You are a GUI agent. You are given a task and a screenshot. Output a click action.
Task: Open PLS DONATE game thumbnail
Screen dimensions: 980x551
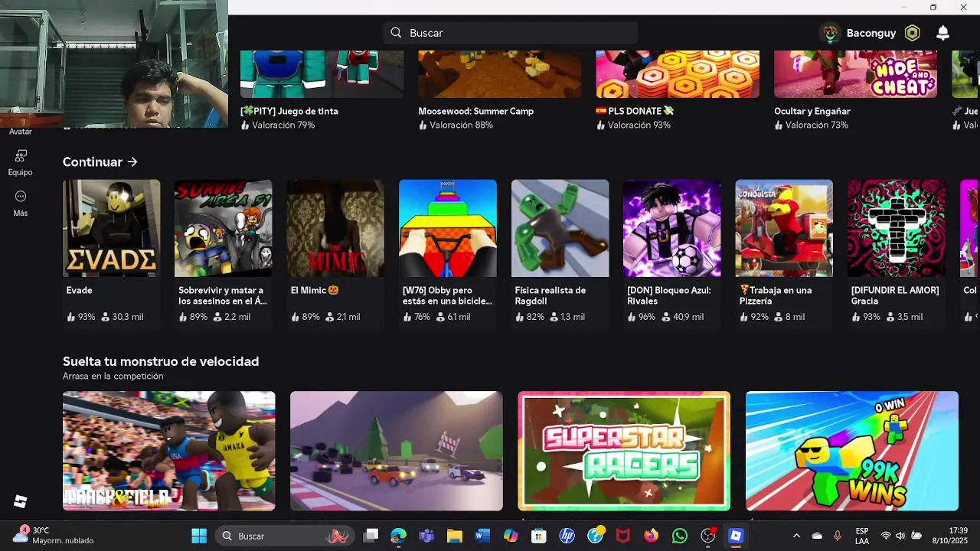coord(678,74)
